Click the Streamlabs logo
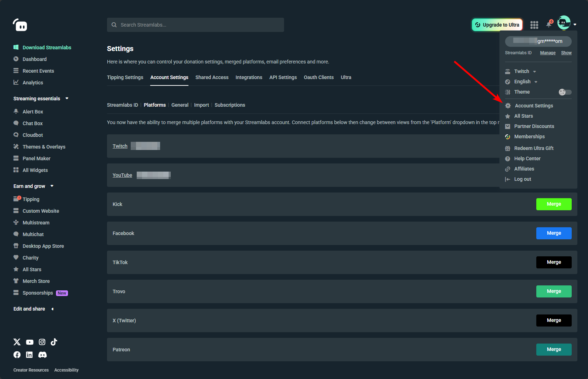 click(20, 25)
